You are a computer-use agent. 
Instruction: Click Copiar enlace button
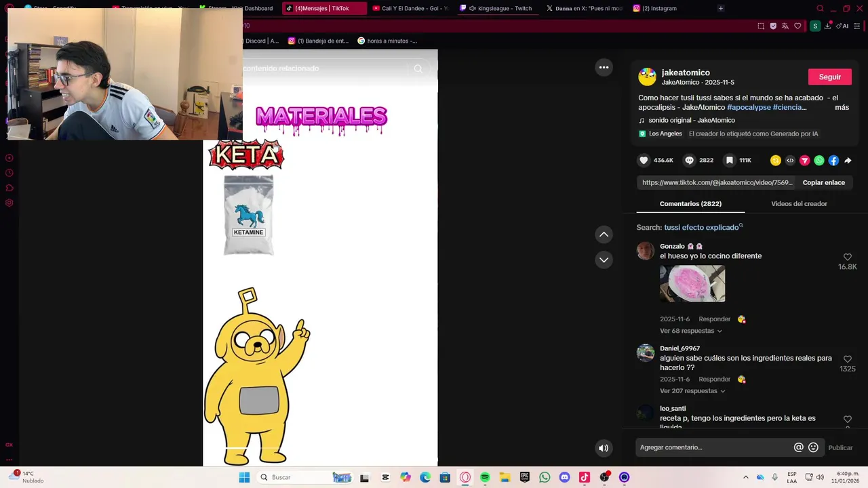(x=823, y=182)
